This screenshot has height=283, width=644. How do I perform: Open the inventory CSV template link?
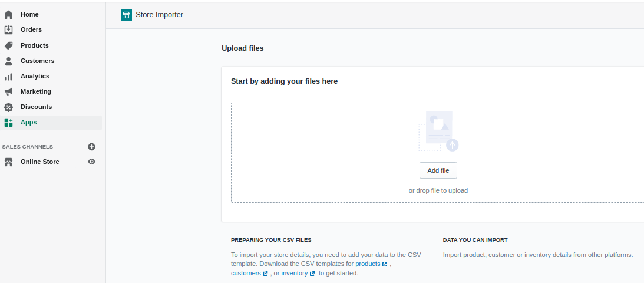tap(295, 274)
